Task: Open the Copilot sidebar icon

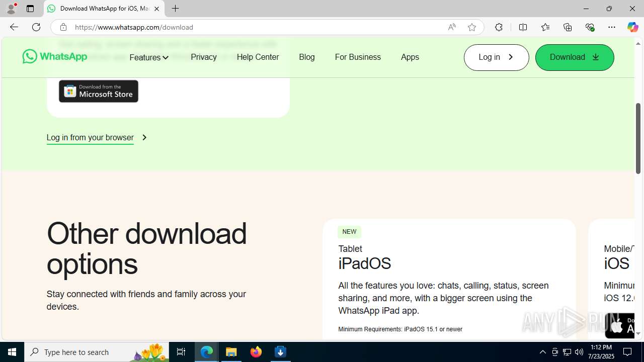Action: [x=632, y=27]
